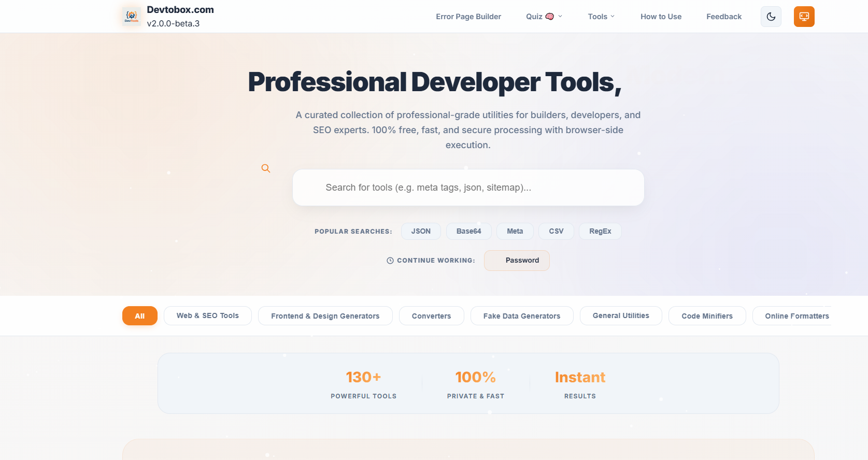This screenshot has height=460, width=868.
Task: Select the RegEx popular search chip
Action: coord(600,231)
